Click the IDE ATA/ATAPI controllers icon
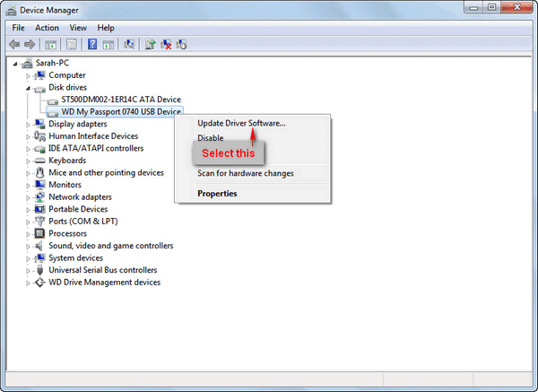This screenshot has height=392, width=538. 39,149
